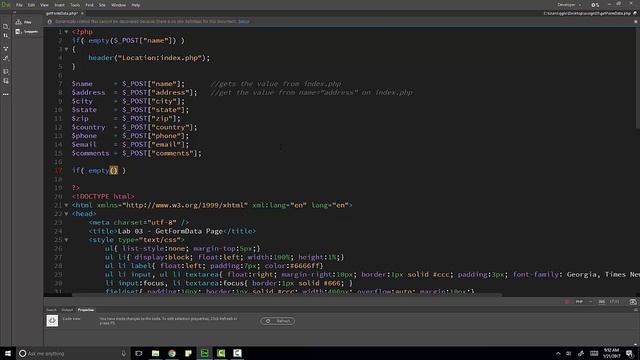This screenshot has width=640, height=360.
Task: Open File Explorer from the taskbar
Action: point(156,353)
